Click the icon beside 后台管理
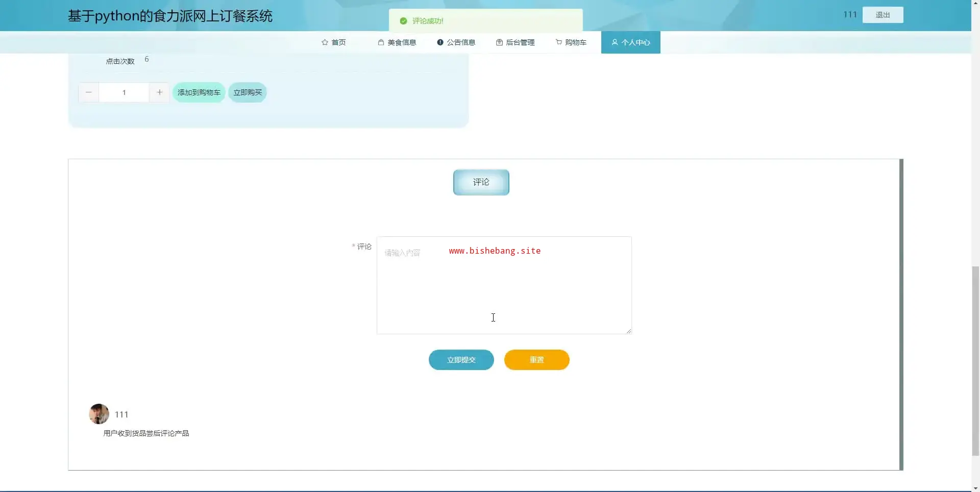 coord(499,42)
